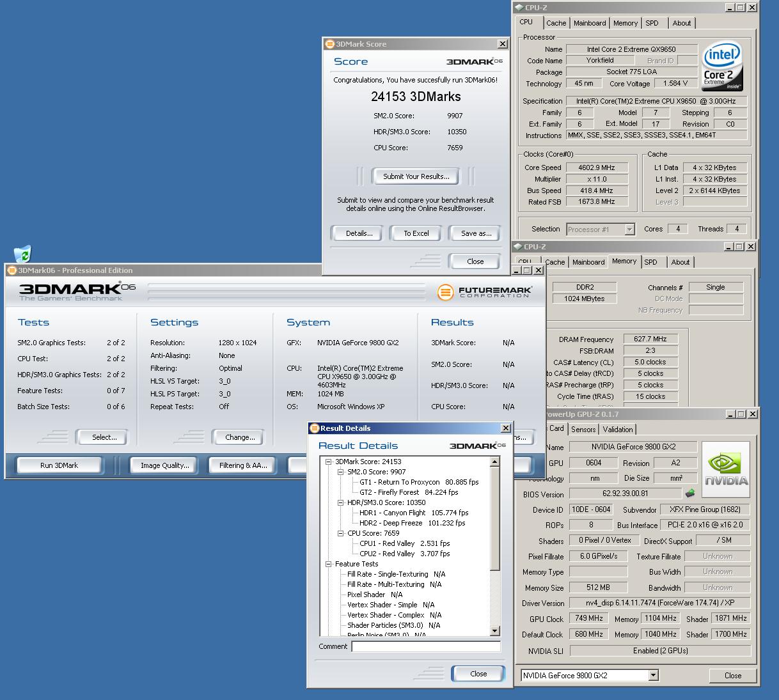The height and width of the screenshot is (700, 779).
Task: Click GPU Clock value 749 MHz
Action: (589, 618)
